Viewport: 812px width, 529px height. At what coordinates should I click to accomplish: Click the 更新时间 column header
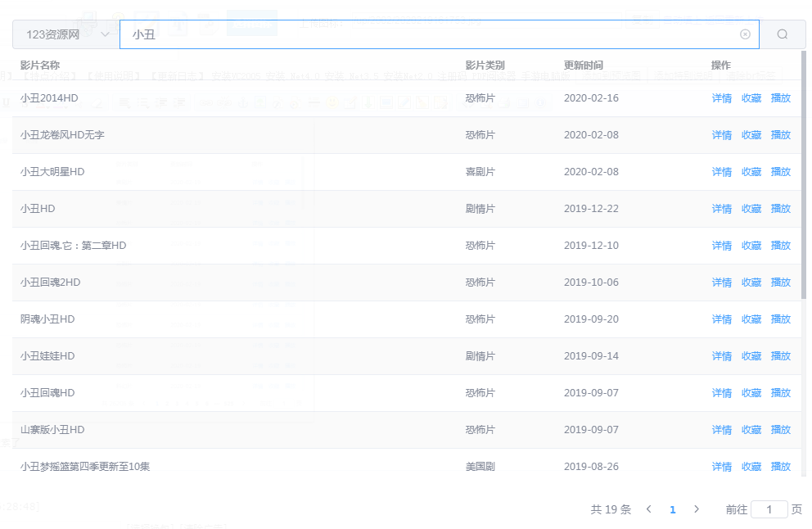(583, 65)
